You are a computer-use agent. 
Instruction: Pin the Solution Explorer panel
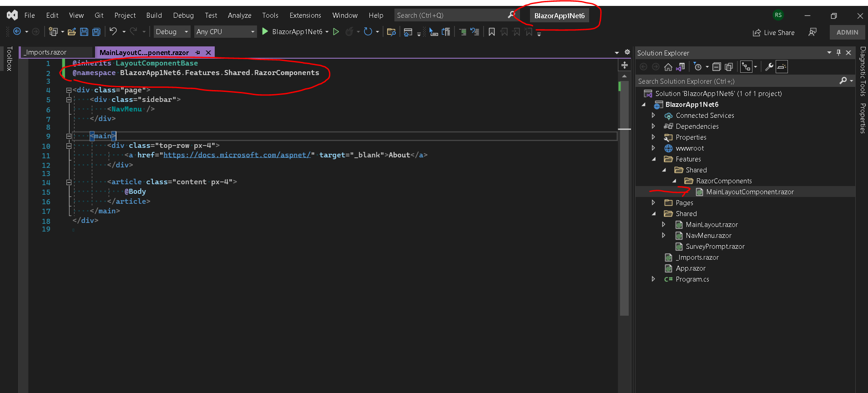839,53
